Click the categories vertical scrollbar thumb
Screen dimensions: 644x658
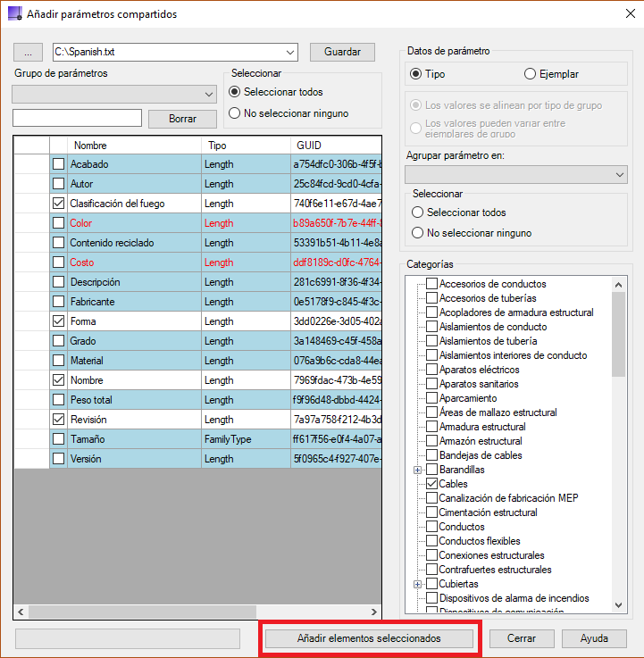[618, 335]
